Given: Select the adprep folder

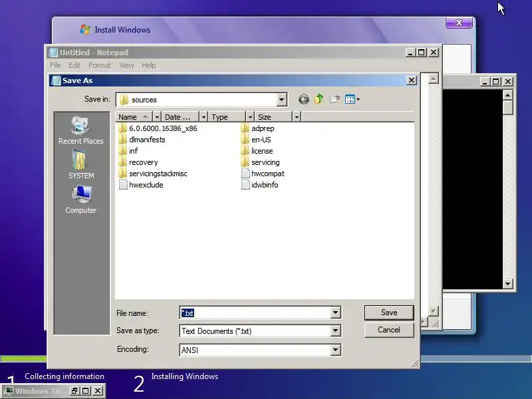Looking at the screenshot, I should (x=257, y=128).
